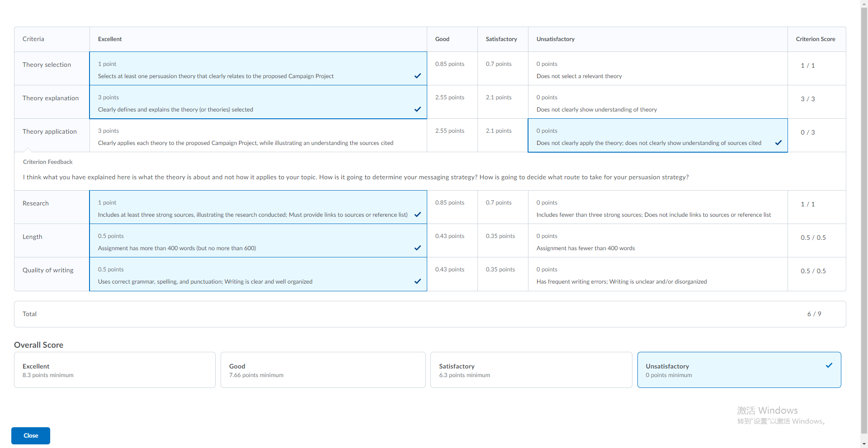Viewport: 868px width, 448px height.
Task: Click 'Does not select a relevant theory' cell
Action: [x=658, y=69]
